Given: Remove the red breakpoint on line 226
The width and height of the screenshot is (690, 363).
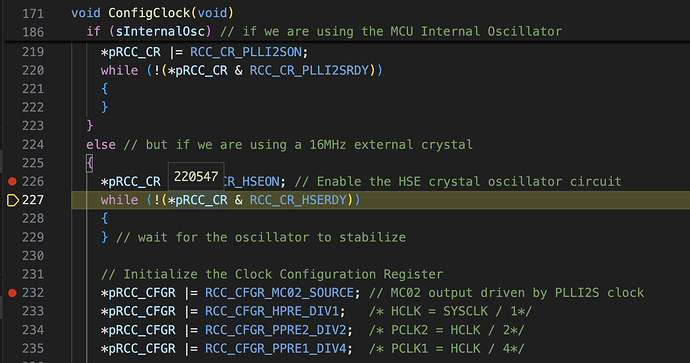Looking at the screenshot, I should pos(12,181).
